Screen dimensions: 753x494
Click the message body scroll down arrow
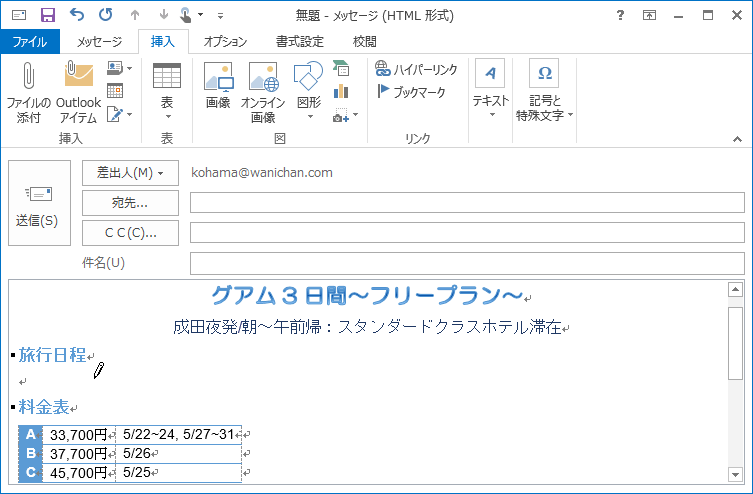735,474
